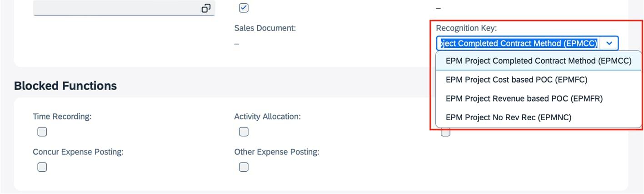Check the Concur Expense Posting box
The width and height of the screenshot is (644, 194).
click(x=42, y=167)
